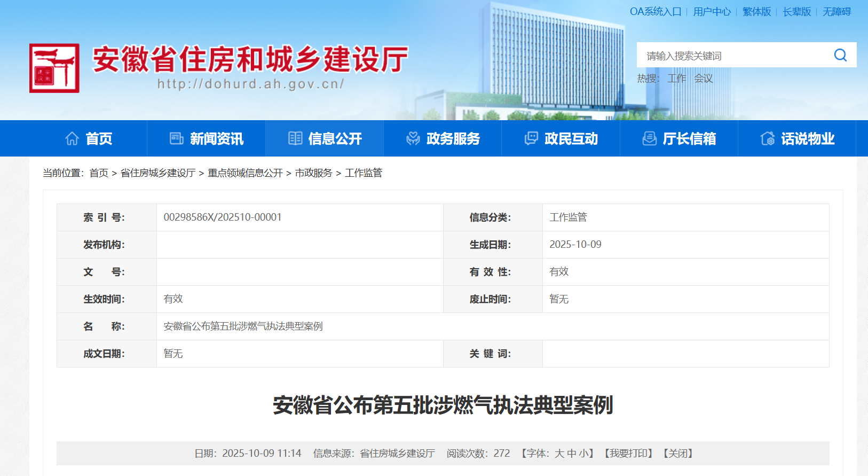Click the article headline 安徽省公布第五批涉燃气执法典型案例
The width and height of the screenshot is (868, 476).
coord(443,405)
